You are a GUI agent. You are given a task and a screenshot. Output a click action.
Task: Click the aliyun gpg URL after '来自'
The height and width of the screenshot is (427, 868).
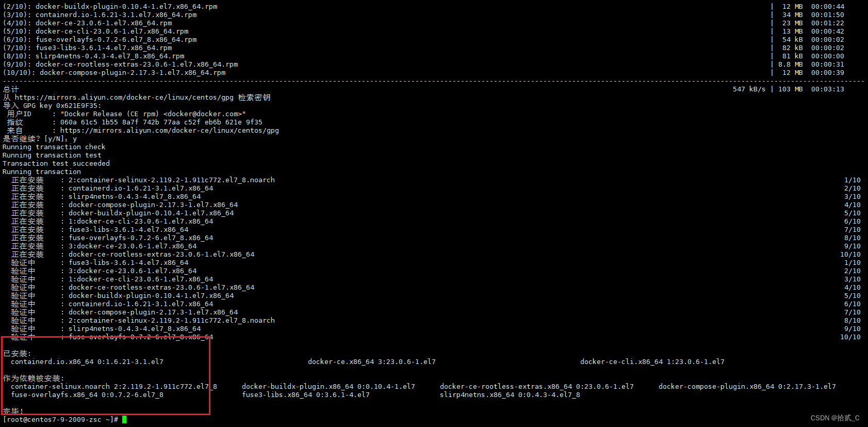[170, 130]
